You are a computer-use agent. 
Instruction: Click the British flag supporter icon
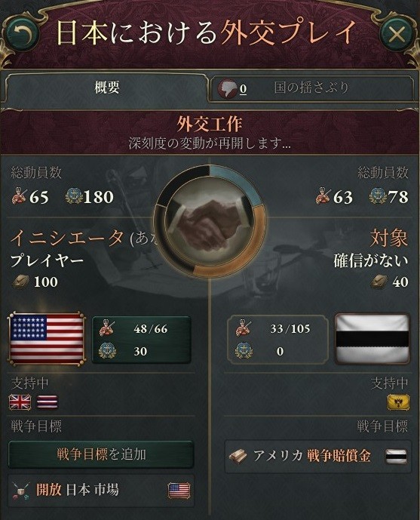20,402
